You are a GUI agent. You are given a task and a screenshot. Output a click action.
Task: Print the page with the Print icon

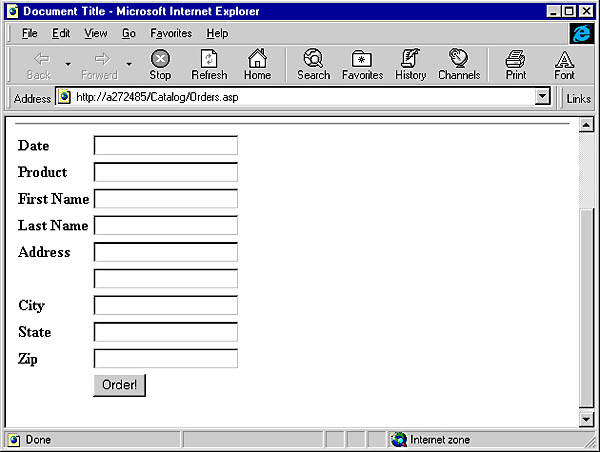click(x=515, y=64)
